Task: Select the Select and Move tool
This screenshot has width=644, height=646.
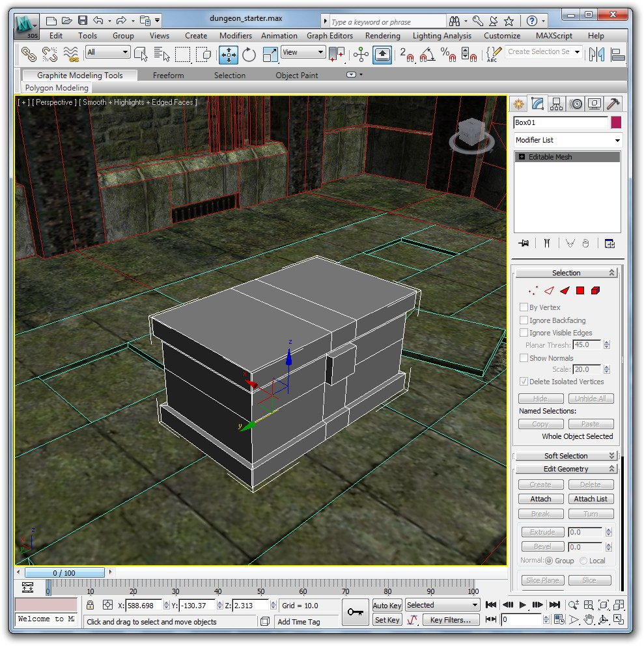Action: pos(229,55)
